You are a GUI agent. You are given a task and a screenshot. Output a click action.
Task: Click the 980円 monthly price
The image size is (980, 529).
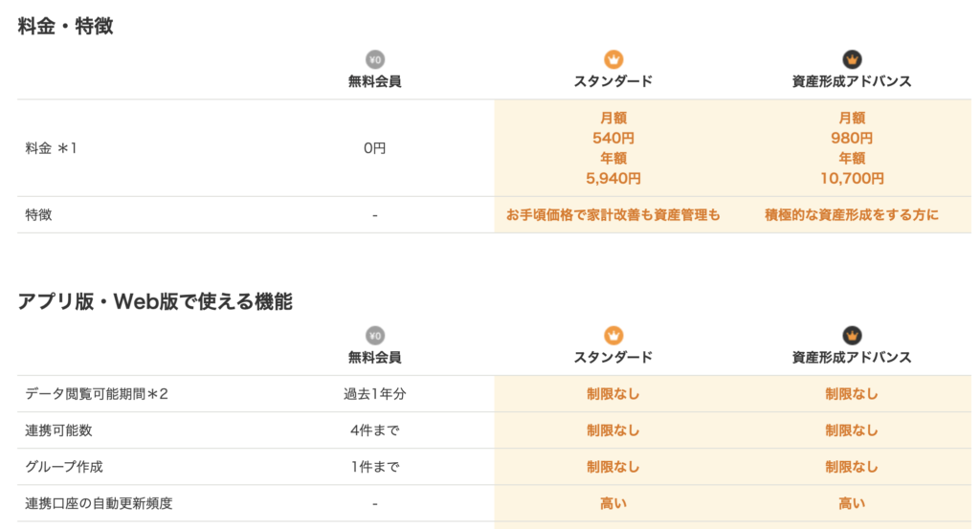click(x=852, y=138)
